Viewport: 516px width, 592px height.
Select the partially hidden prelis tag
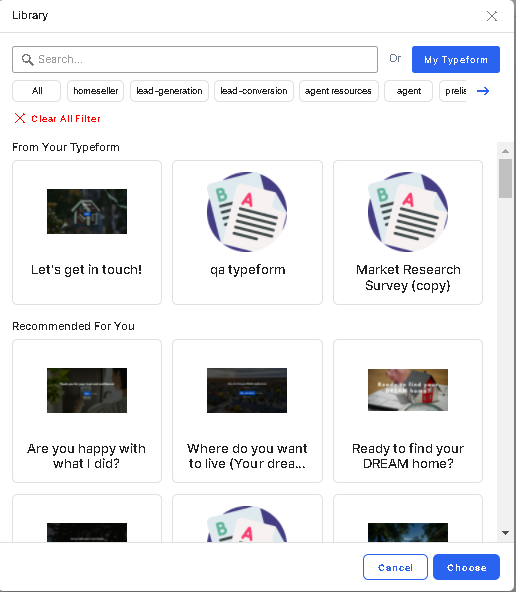pos(453,91)
